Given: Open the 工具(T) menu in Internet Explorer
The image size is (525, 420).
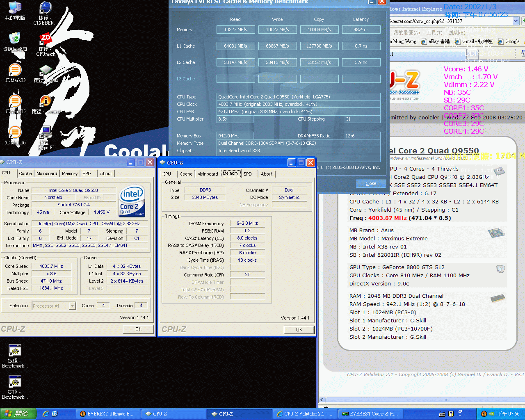Looking at the screenshot, I should point(434,33).
